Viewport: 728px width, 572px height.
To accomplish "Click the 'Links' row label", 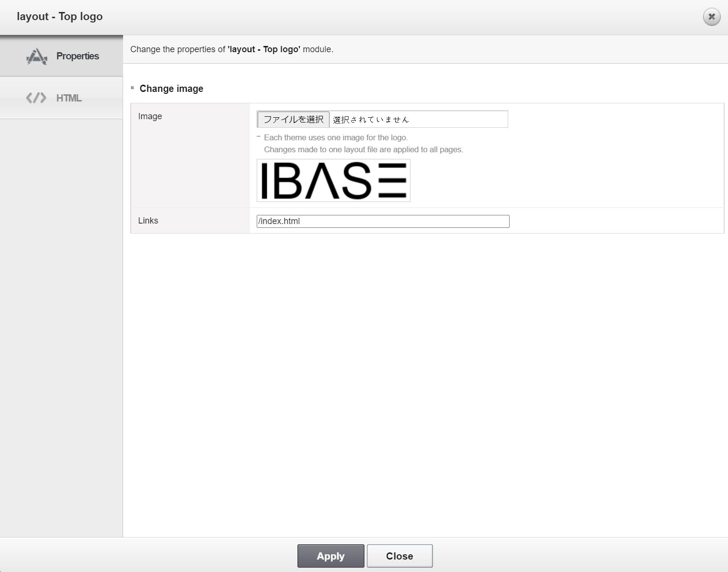I will (x=148, y=221).
